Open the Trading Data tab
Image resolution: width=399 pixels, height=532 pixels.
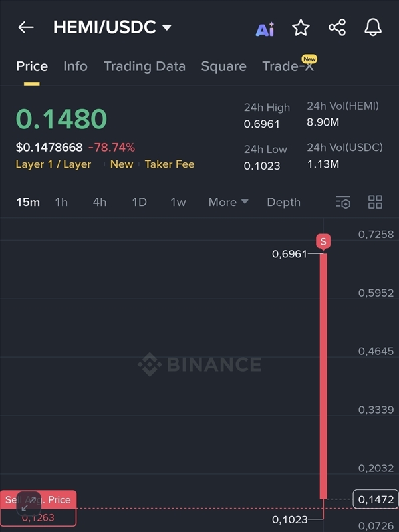click(144, 66)
